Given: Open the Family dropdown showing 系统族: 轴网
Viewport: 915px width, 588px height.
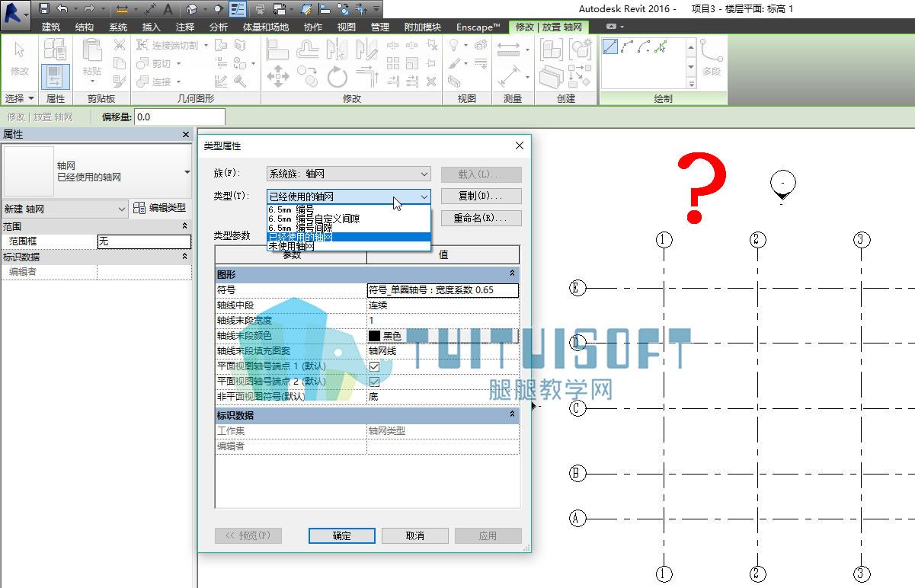Looking at the screenshot, I should (x=348, y=174).
